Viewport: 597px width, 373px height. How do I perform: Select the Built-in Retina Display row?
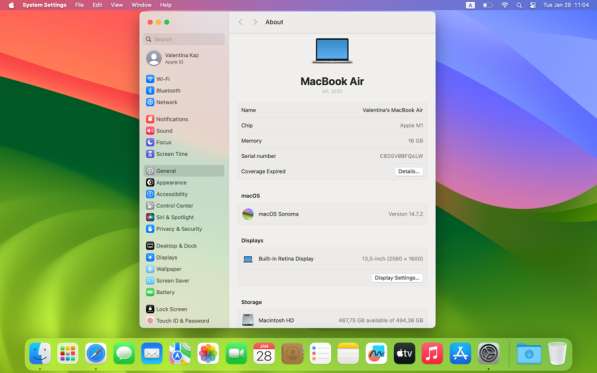[332, 259]
